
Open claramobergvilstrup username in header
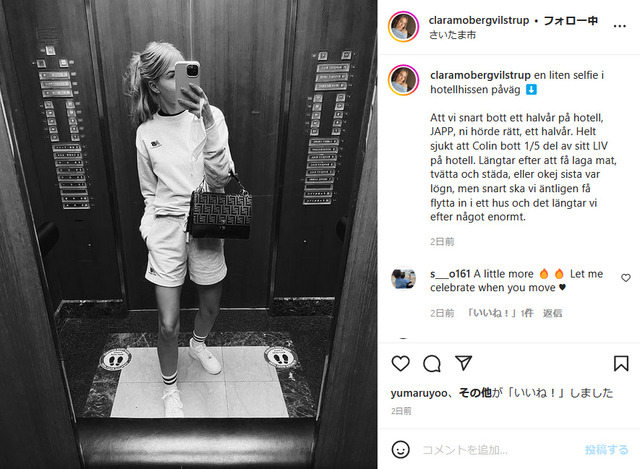[479, 20]
